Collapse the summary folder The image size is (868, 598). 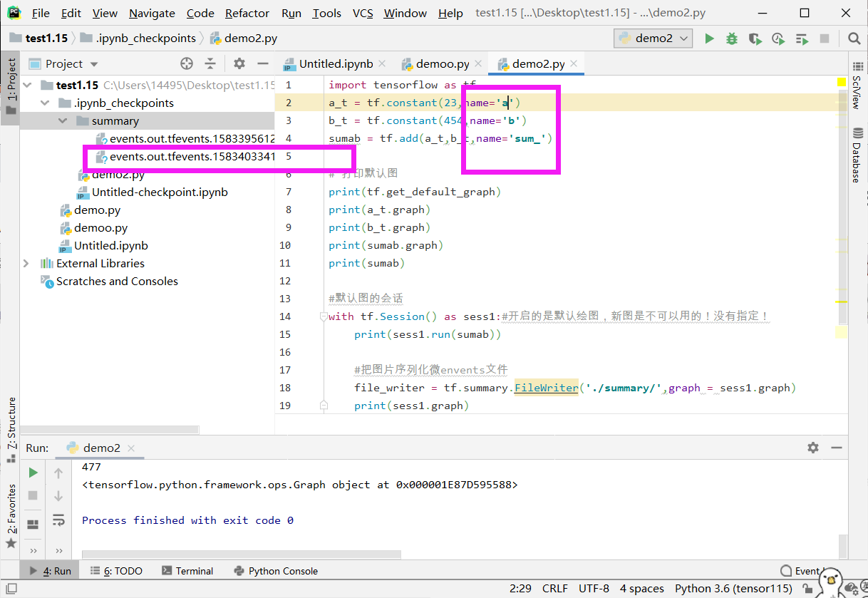point(63,120)
